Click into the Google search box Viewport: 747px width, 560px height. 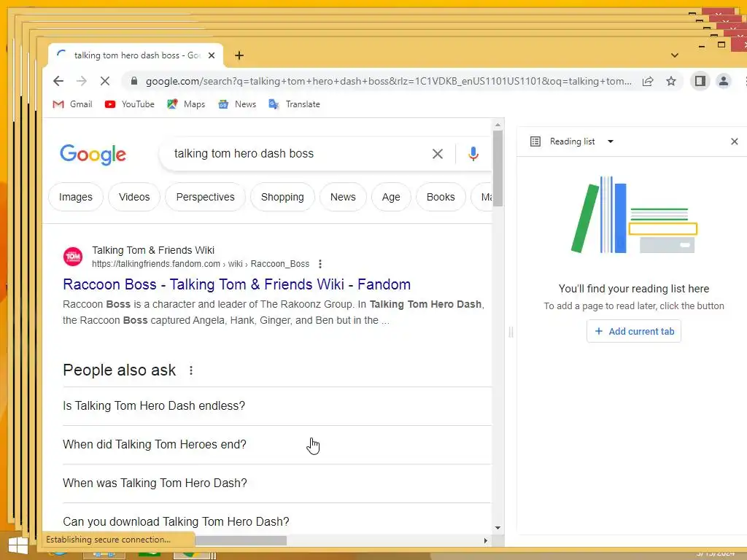pos(300,154)
